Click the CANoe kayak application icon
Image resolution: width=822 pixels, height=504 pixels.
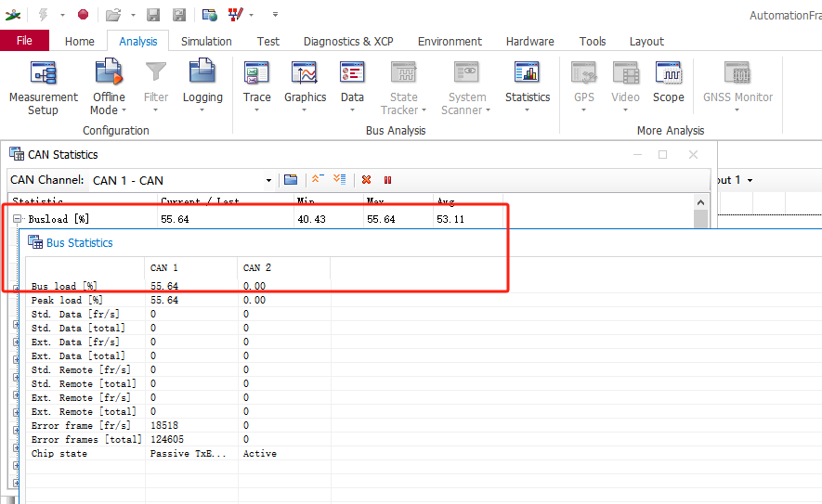tap(13, 15)
